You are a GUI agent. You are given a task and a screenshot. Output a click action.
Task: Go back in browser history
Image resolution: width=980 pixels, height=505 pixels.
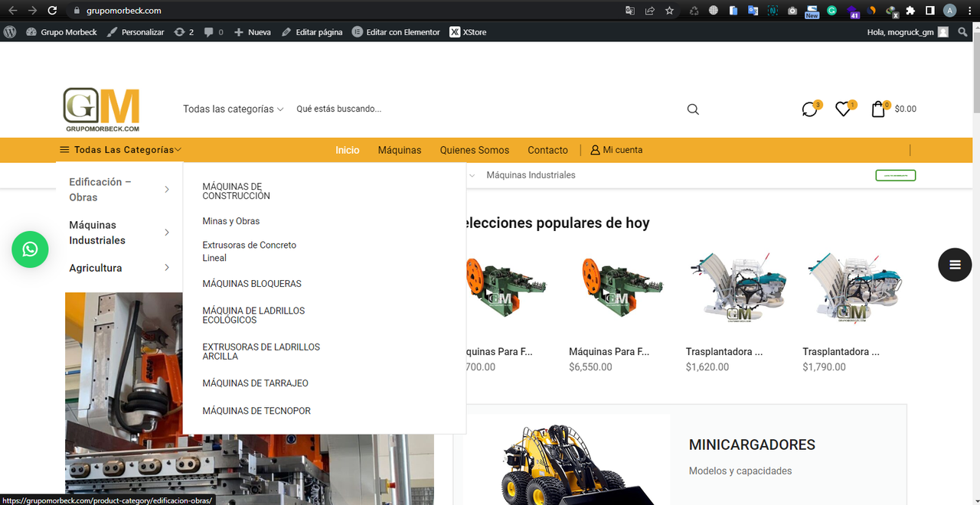tap(11, 11)
